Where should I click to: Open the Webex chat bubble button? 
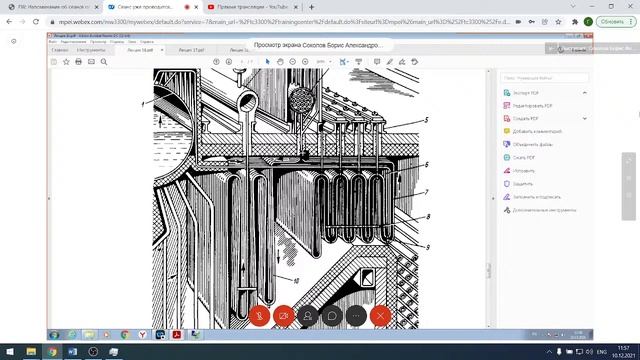(332, 316)
